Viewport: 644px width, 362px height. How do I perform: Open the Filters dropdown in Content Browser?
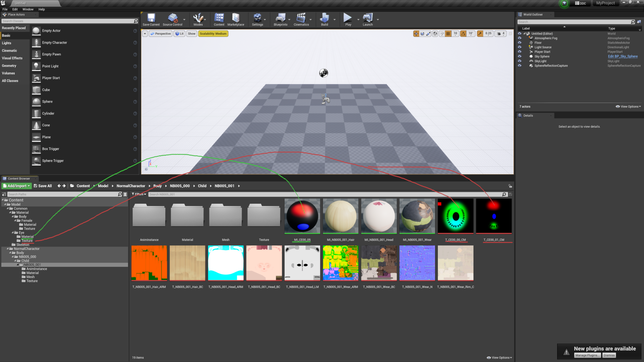[x=139, y=194]
